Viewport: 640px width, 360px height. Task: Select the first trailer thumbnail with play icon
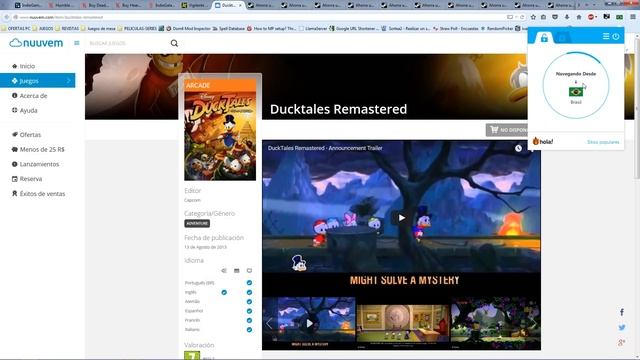click(x=309, y=323)
